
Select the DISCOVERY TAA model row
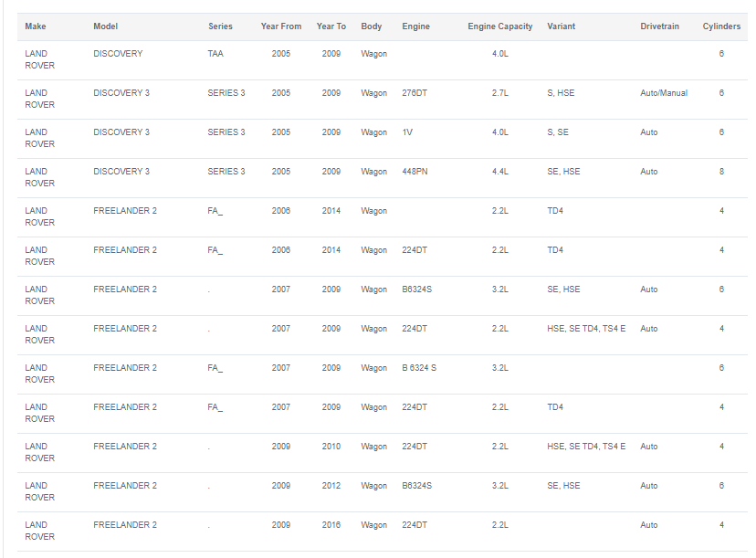click(383, 59)
